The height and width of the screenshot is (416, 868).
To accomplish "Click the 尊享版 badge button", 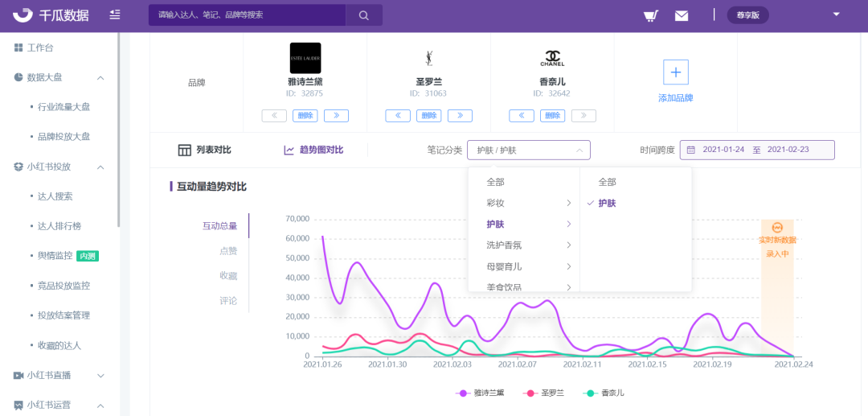I will click(748, 15).
